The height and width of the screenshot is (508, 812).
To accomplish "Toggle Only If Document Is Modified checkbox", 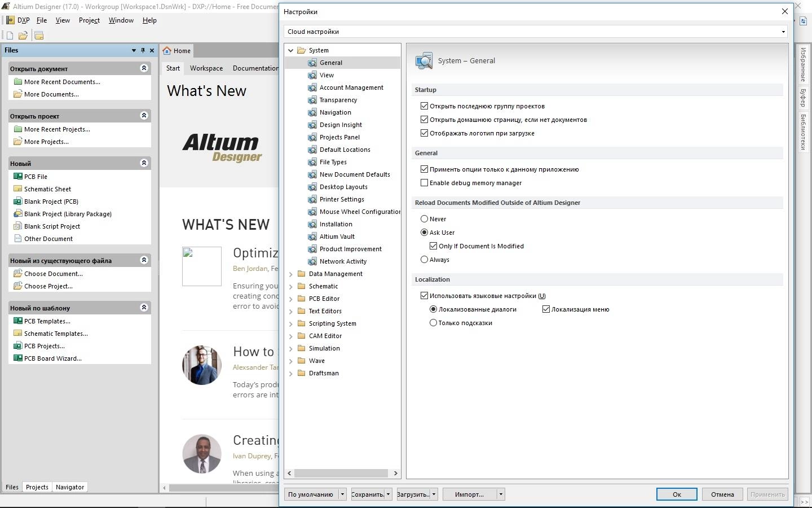I will point(433,246).
